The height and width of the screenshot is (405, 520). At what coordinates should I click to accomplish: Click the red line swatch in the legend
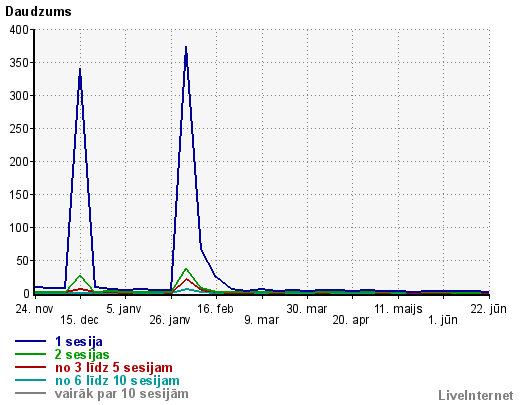(x=30, y=367)
